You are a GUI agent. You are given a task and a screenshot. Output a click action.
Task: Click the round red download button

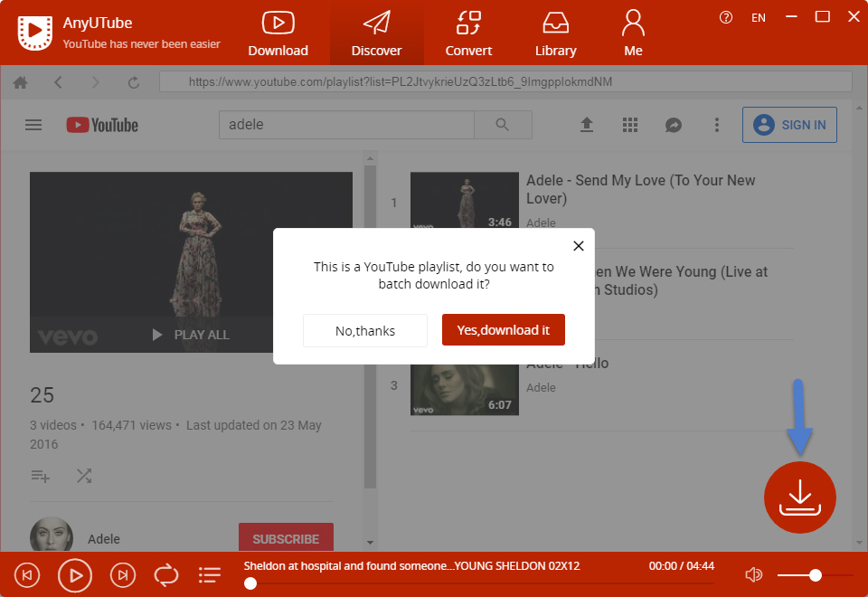click(x=800, y=497)
